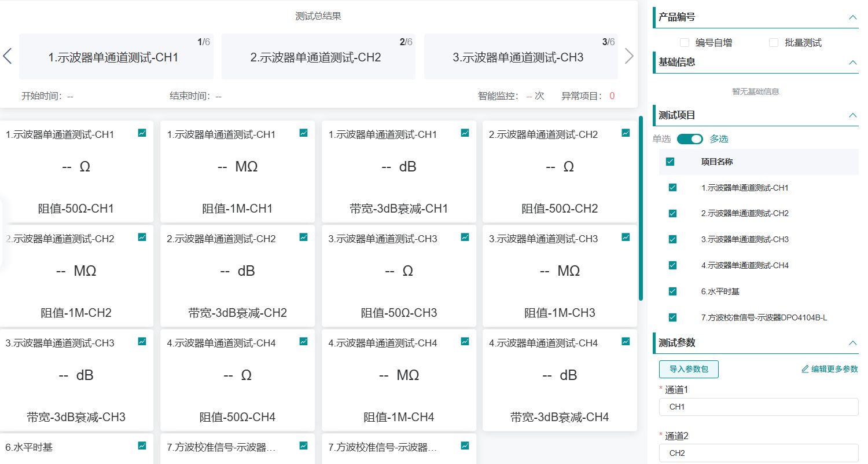Viewport: 868px width, 464px height.
Task: Uncheck 1.示波器单通道测试-CH1 in project list
Action: [672, 188]
